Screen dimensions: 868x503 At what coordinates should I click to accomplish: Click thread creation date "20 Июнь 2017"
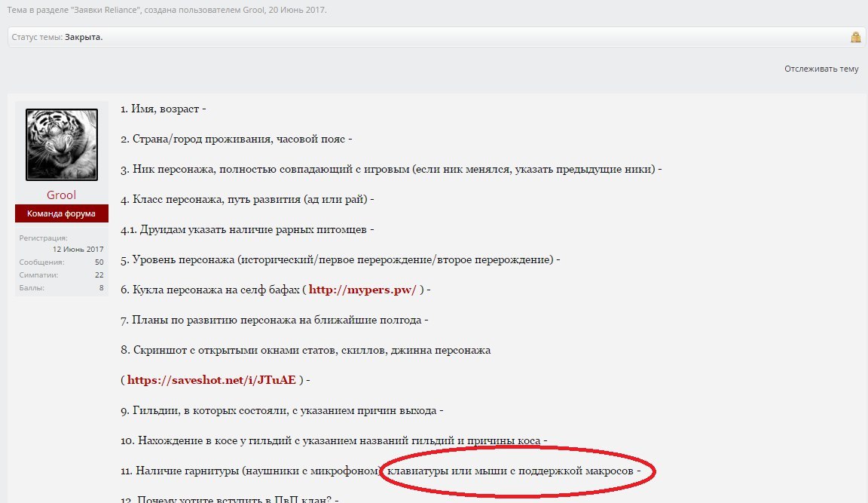[x=298, y=11]
